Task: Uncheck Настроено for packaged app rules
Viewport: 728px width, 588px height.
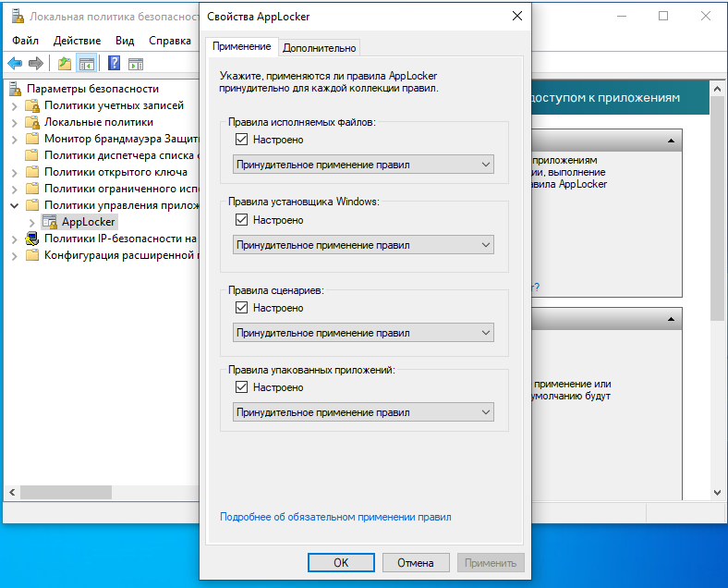Action: point(241,386)
